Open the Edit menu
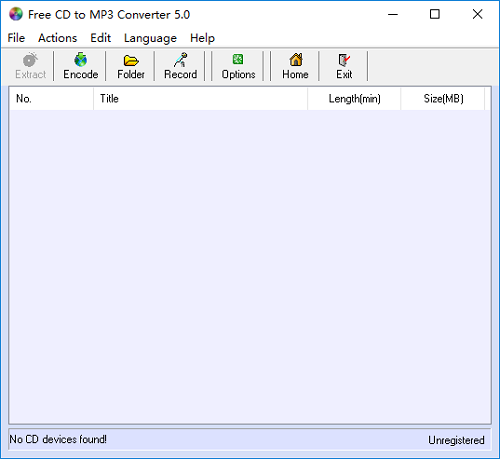Viewport: 500px width, 459px height. (x=101, y=38)
